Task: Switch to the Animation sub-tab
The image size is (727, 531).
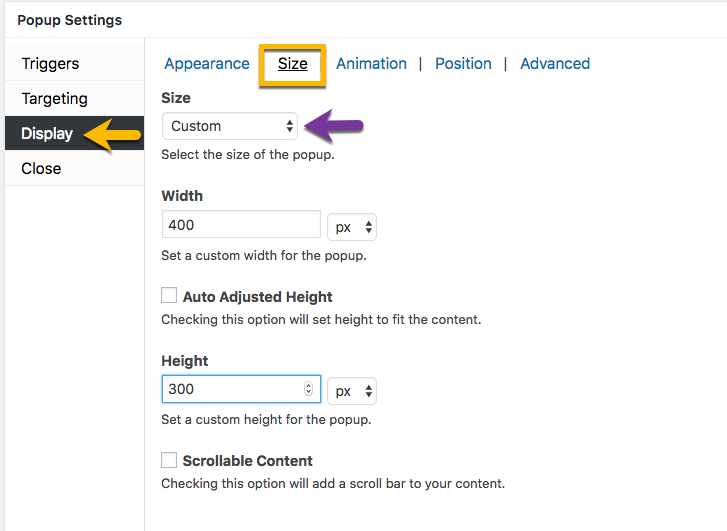Action: tap(371, 64)
